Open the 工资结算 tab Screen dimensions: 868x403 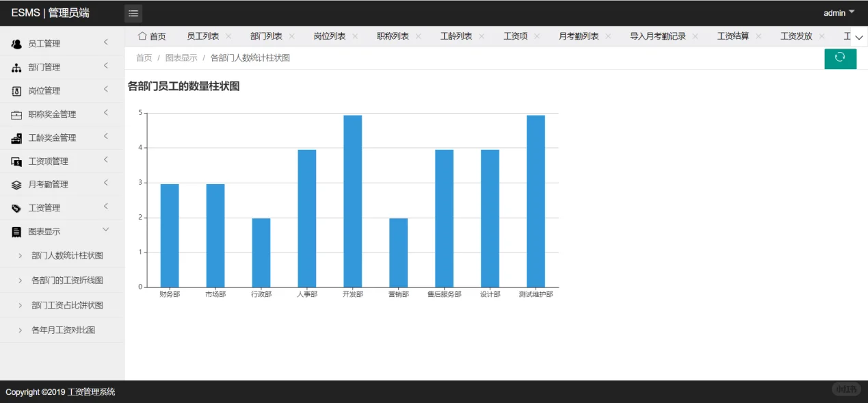click(x=731, y=36)
